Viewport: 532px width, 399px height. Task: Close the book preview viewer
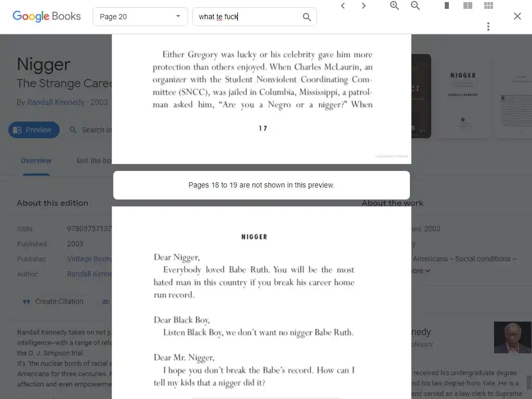(517, 16)
